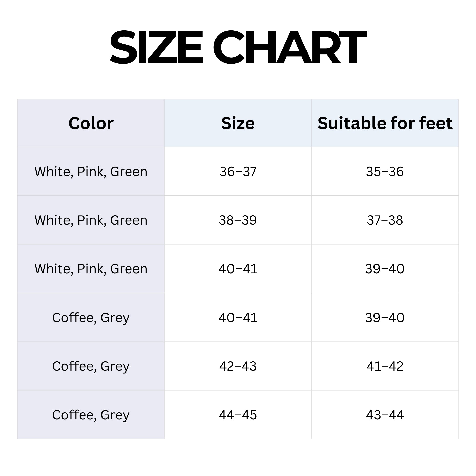The image size is (476, 476).
Task: Click the Coffee, Grey cell beside 44–45
Action: pos(91,415)
